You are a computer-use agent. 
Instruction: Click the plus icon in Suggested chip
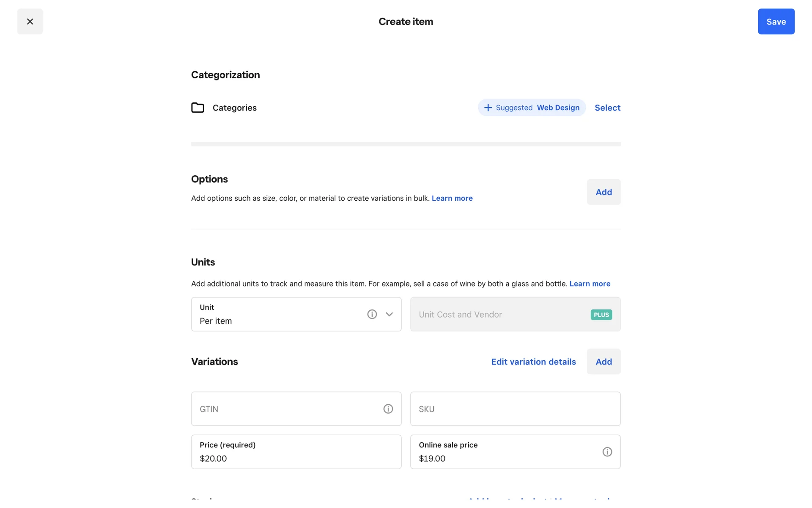[x=488, y=108]
